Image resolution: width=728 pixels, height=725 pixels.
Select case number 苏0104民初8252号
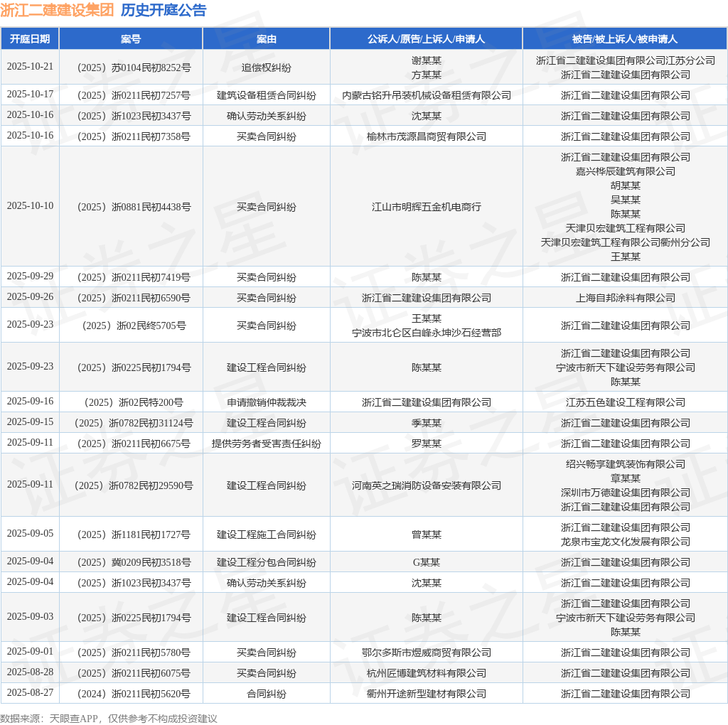pyautogui.click(x=134, y=68)
